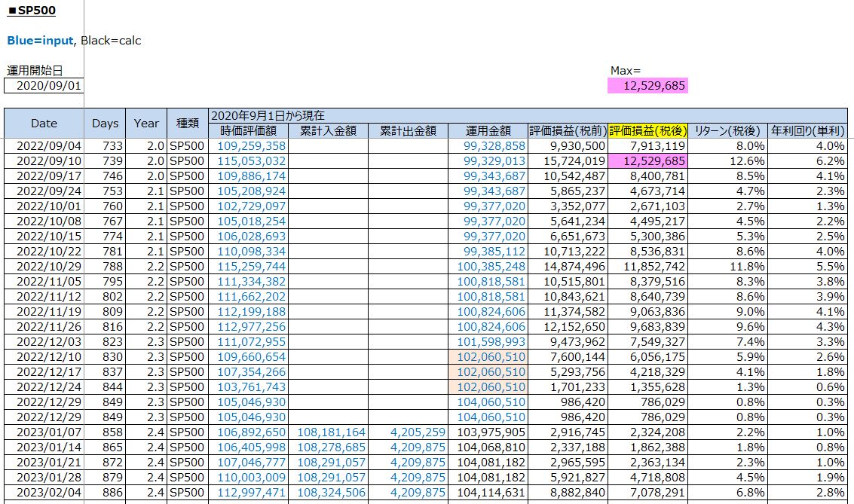The height and width of the screenshot is (504, 854).
Task: Click the 年利回り(単利) header cell
Action: click(x=808, y=130)
